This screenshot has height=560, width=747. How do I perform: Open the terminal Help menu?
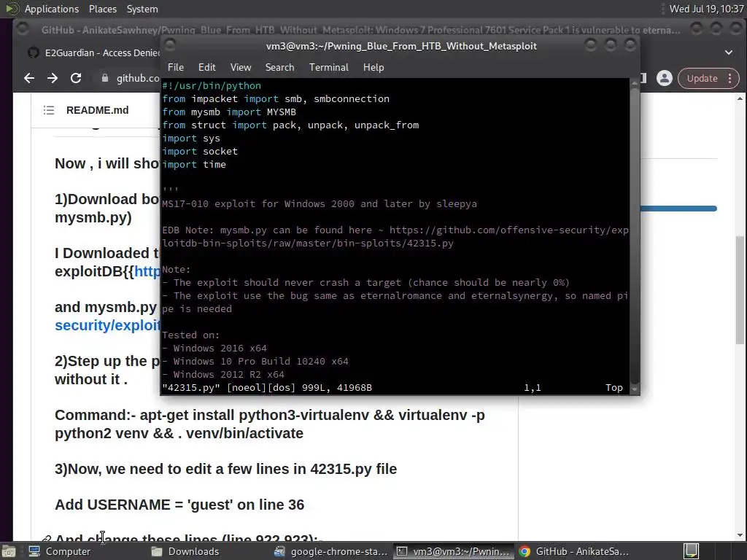tap(373, 67)
